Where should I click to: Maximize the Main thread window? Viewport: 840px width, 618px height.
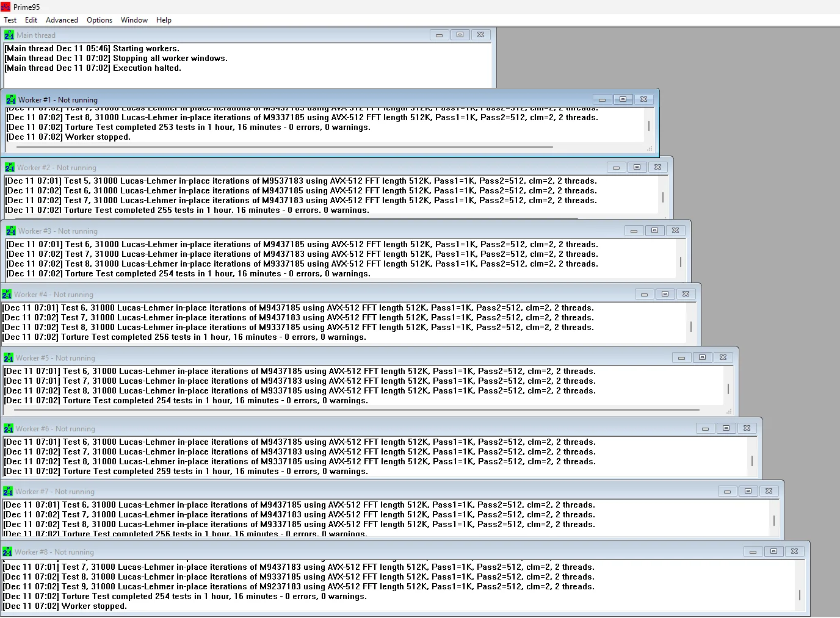tap(460, 35)
